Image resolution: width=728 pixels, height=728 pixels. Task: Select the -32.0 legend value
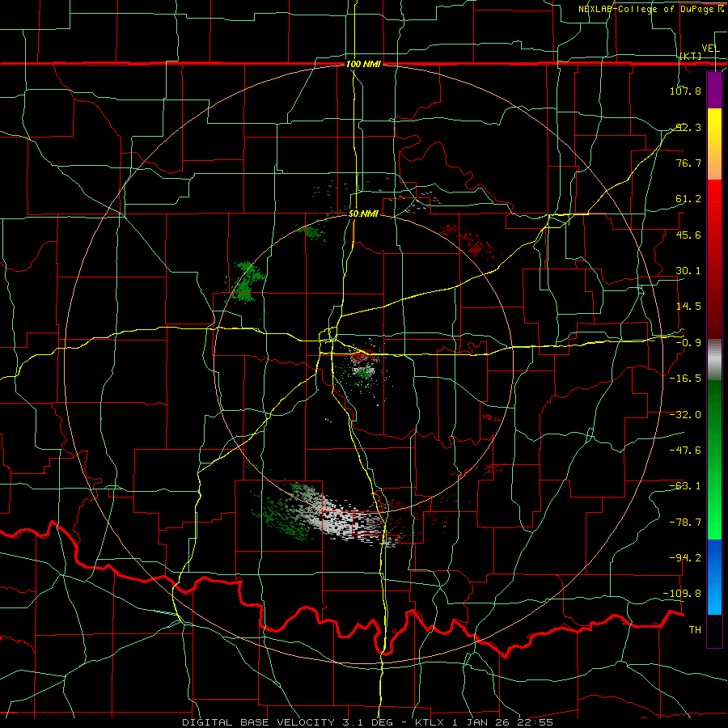[685, 415]
